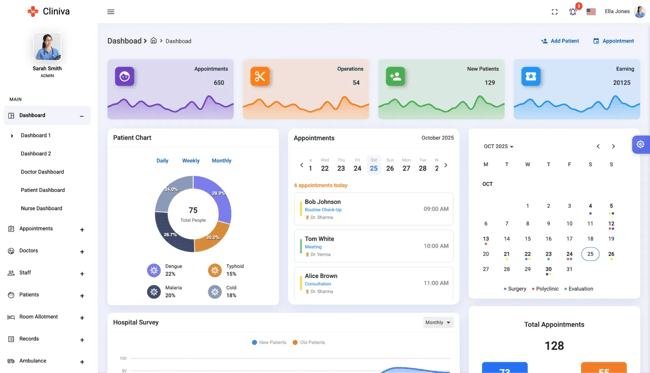
Task: Click the orange Typhoid donut segment
Action: click(x=212, y=238)
